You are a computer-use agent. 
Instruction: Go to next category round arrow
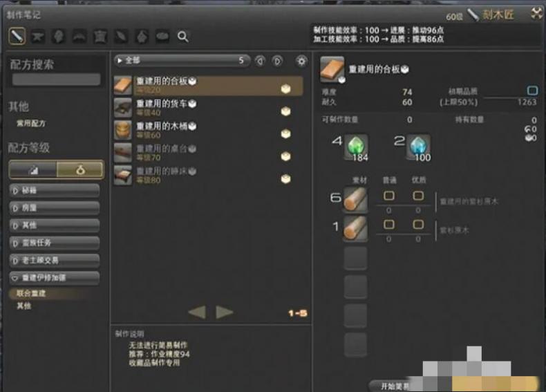(277, 61)
